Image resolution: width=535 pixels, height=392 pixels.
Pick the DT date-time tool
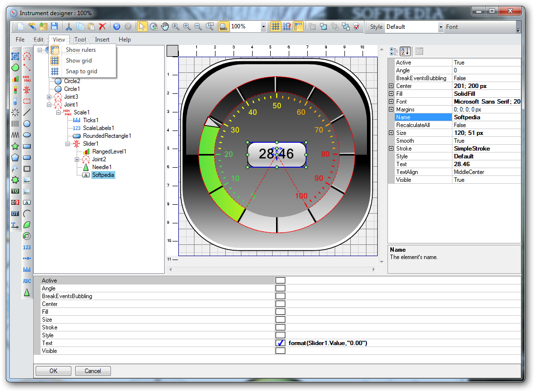15,214
